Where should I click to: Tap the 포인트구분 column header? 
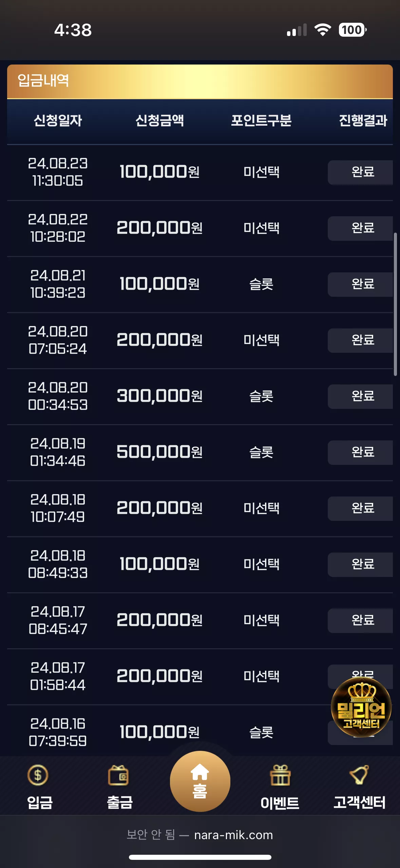261,121
